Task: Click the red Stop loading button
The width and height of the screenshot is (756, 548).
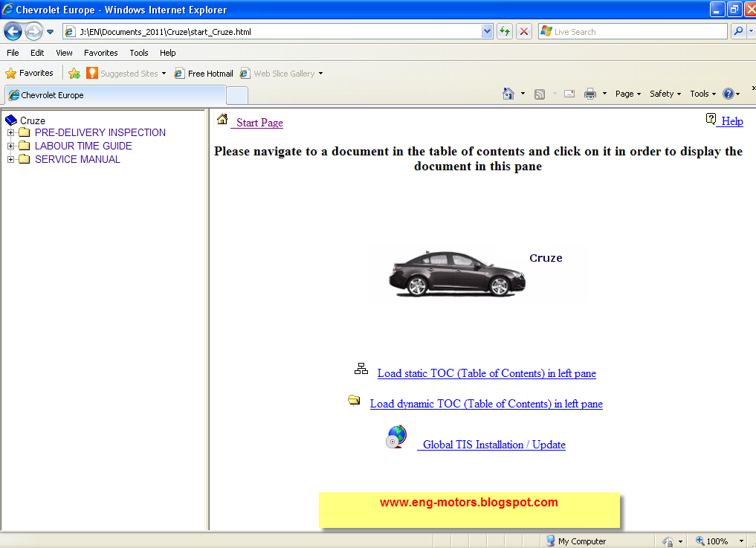Action: click(x=524, y=32)
